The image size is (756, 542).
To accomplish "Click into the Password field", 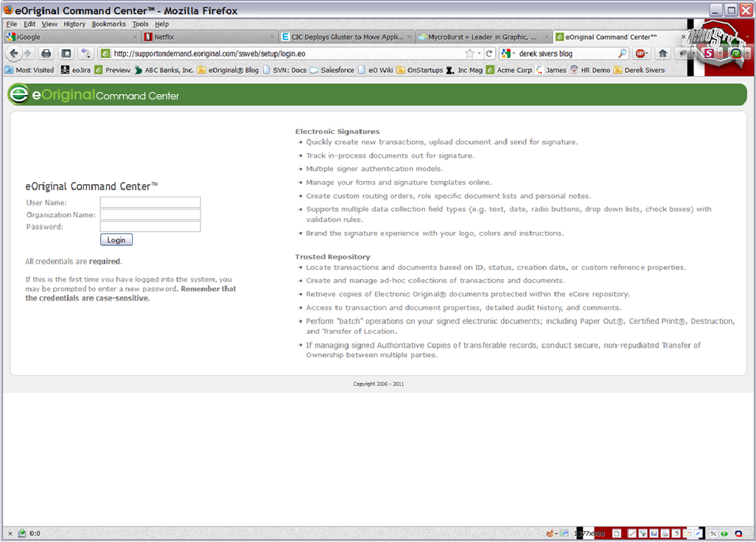I will click(150, 227).
